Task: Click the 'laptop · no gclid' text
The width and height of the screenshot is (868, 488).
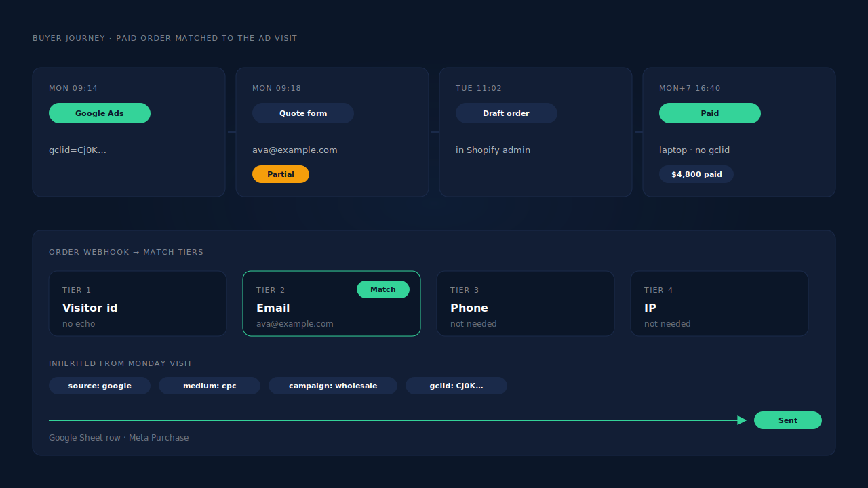Action: pyautogui.click(x=694, y=150)
